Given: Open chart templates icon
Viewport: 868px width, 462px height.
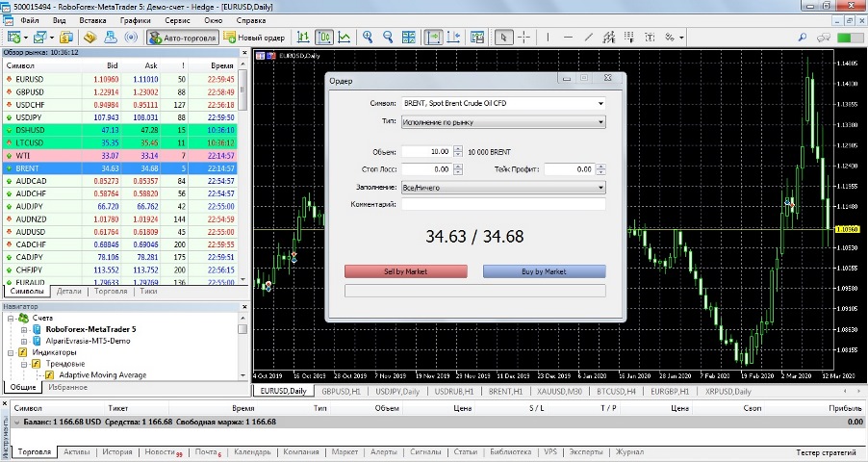Looking at the screenshot, I should 477,38.
